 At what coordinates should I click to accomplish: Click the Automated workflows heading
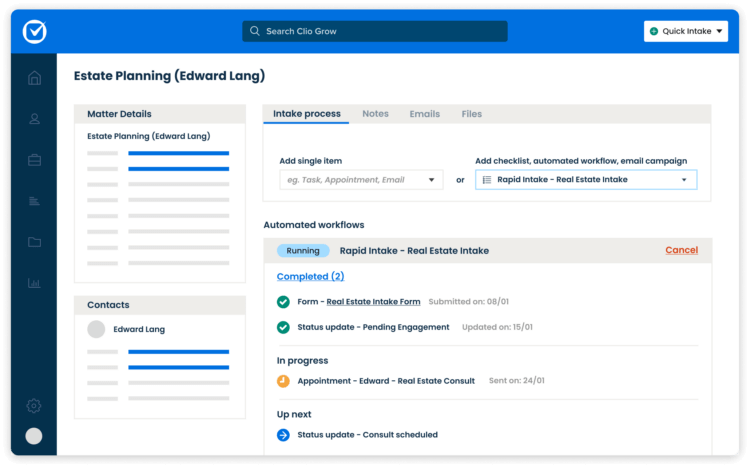pos(314,225)
